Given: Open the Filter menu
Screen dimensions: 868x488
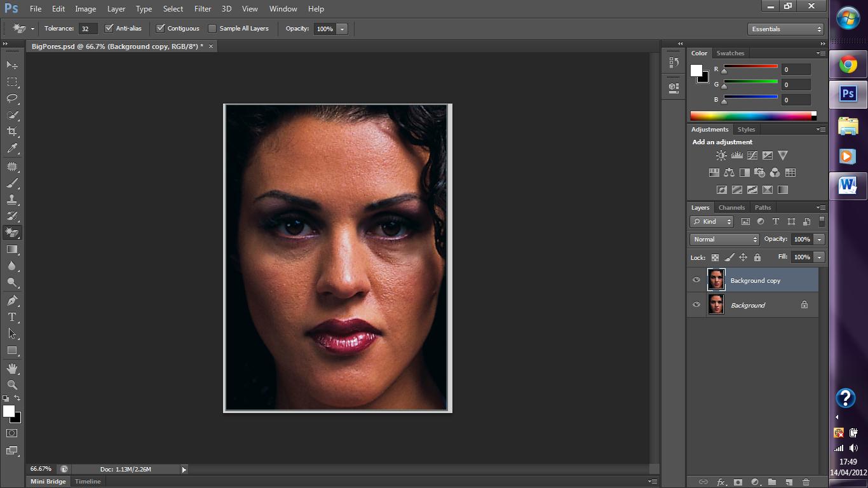Looking at the screenshot, I should point(203,9).
